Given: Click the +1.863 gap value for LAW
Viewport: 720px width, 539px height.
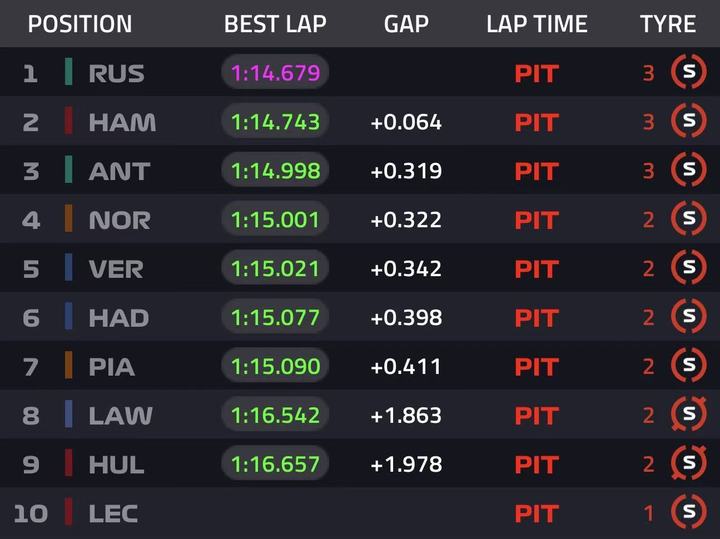Looking at the screenshot, I should pos(406,415).
